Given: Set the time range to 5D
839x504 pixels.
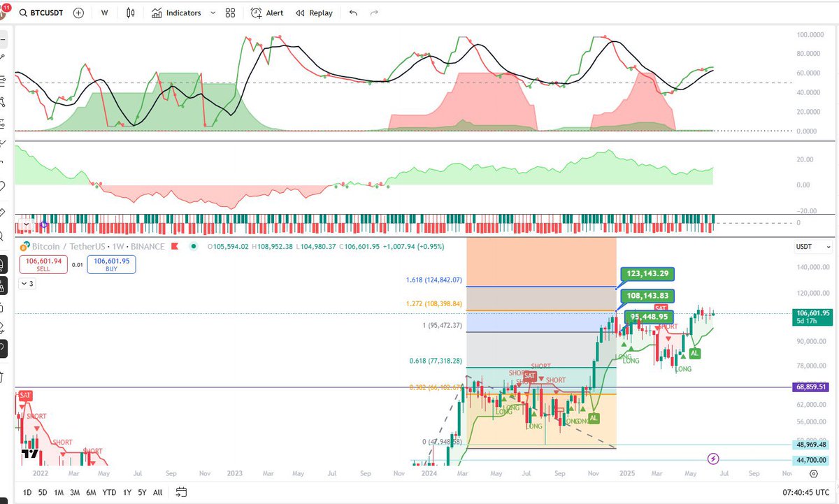Looking at the screenshot, I should [x=43, y=492].
